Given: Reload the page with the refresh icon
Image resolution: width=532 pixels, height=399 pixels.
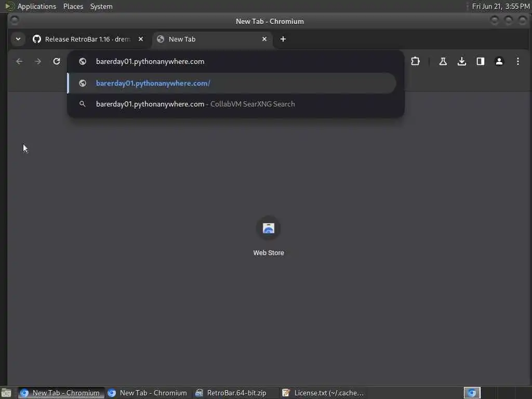Looking at the screenshot, I should click(x=57, y=61).
